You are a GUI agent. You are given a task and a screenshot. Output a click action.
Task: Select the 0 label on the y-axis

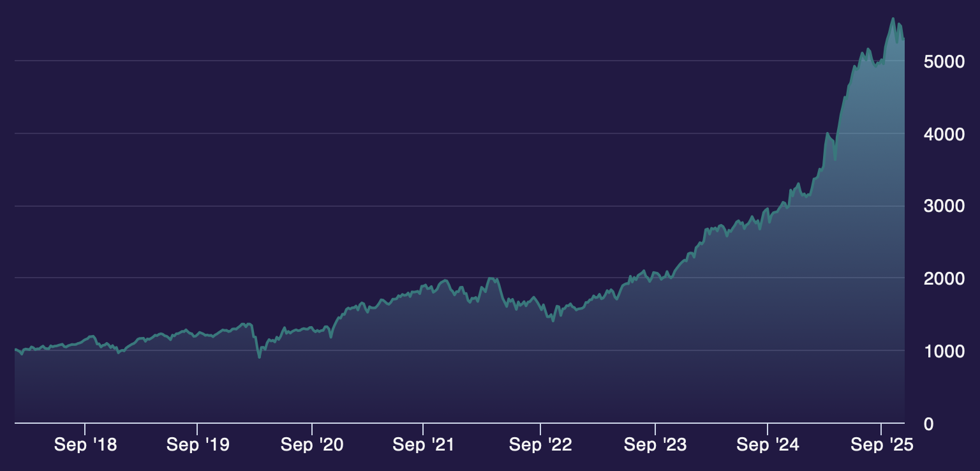click(x=928, y=424)
